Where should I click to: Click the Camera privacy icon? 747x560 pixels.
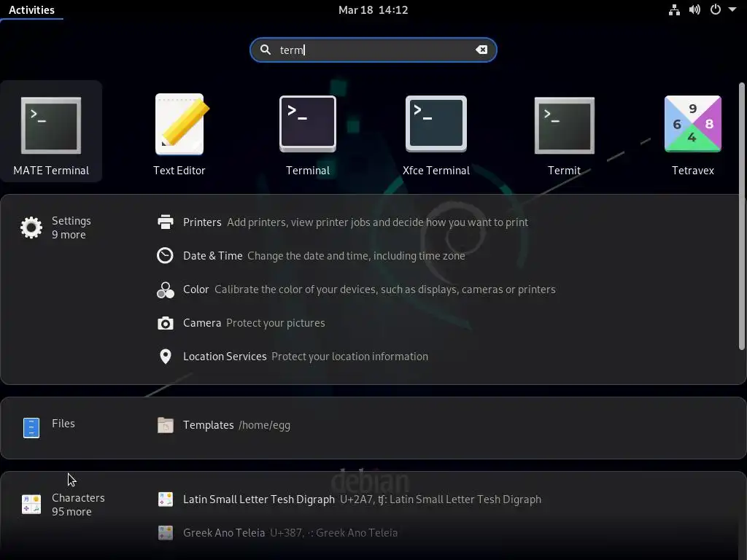[166, 323]
